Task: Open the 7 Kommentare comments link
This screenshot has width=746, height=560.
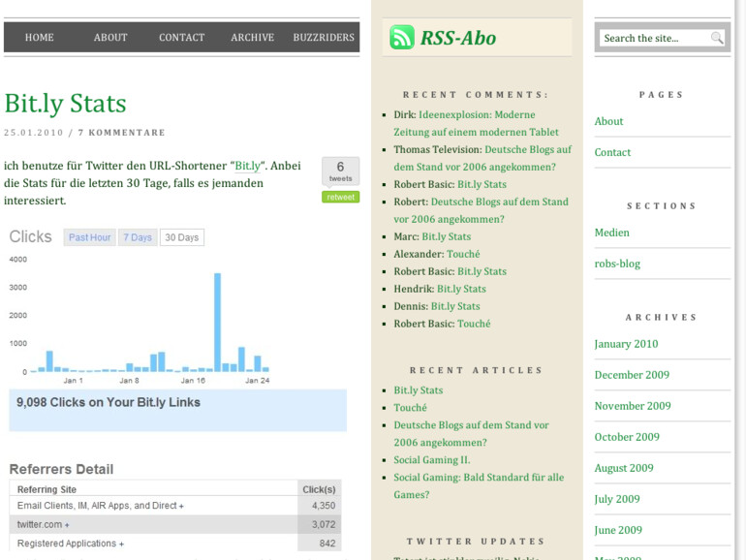Action: click(x=121, y=133)
